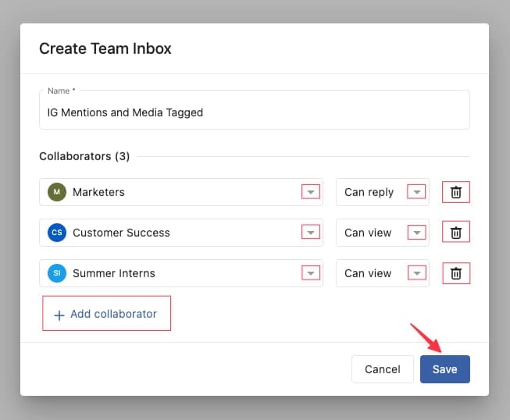Remove Customer Success using trash icon
Image resolution: width=510 pixels, height=420 pixels.
coord(456,233)
